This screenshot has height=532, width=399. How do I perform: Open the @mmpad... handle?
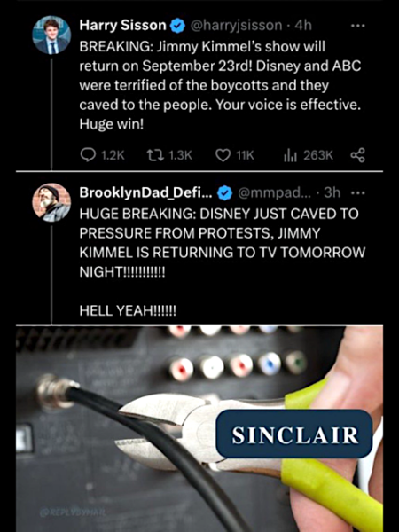(274, 193)
